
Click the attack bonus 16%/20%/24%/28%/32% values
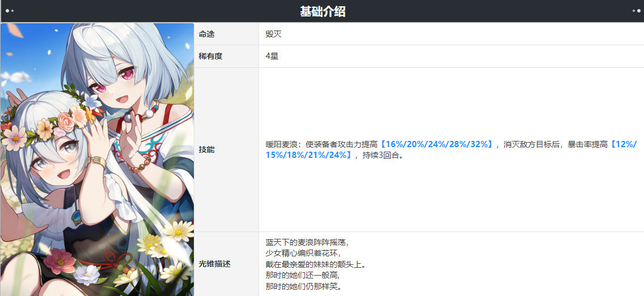436,144
